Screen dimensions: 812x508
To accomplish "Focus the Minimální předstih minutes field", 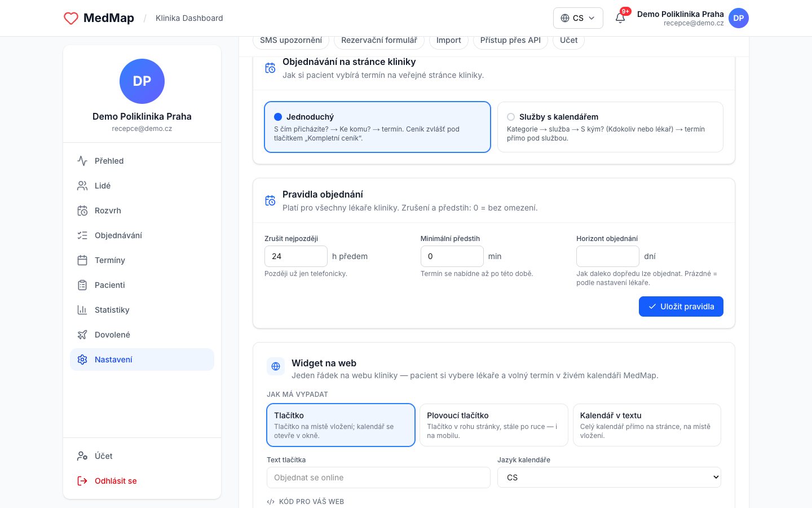I will click(x=452, y=256).
